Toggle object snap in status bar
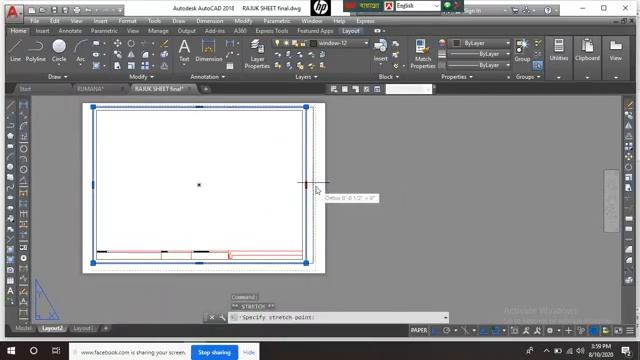This screenshot has height=360, width=640. click(495, 330)
